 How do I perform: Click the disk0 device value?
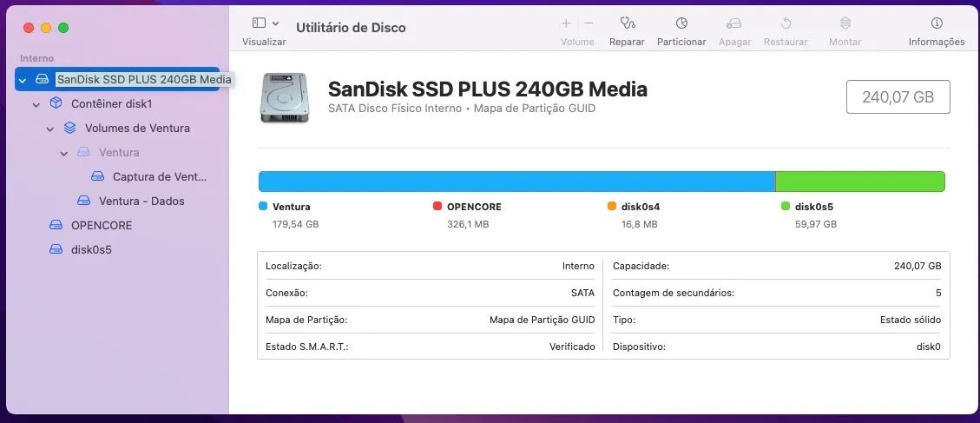point(928,347)
